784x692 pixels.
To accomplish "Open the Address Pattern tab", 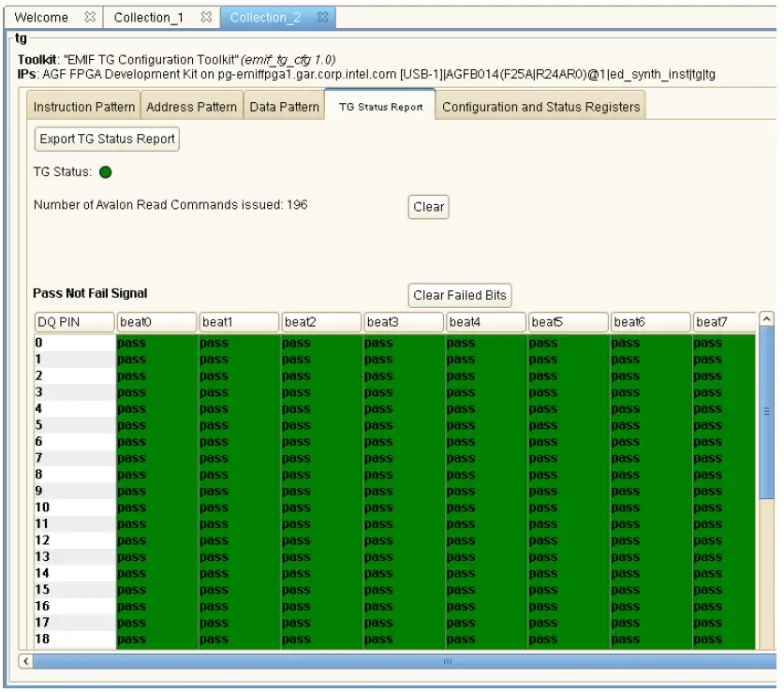I will point(190,106).
